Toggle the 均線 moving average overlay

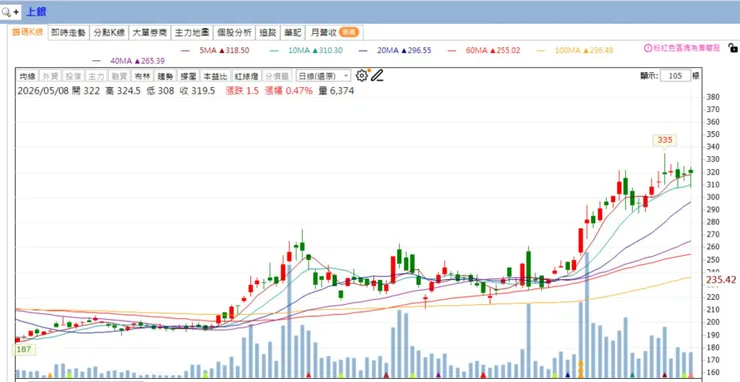(27, 76)
